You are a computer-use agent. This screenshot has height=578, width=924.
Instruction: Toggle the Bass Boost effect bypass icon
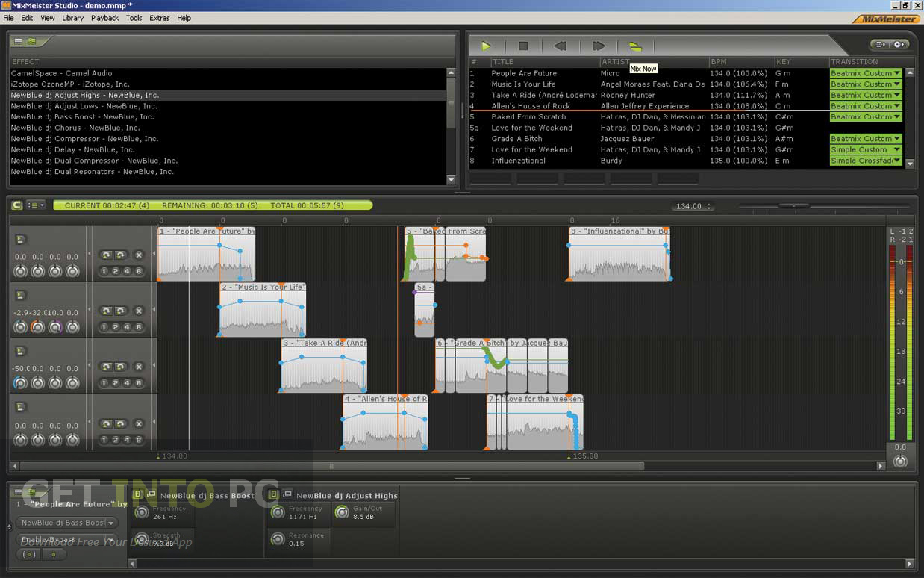138,494
